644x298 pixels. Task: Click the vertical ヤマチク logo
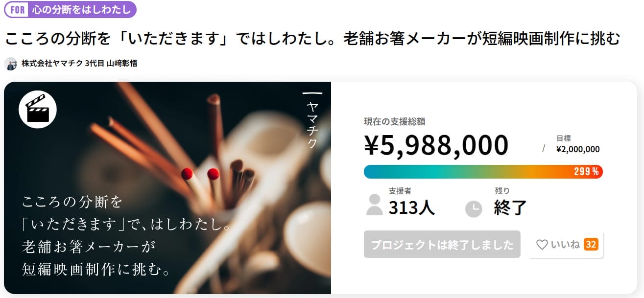(x=312, y=120)
